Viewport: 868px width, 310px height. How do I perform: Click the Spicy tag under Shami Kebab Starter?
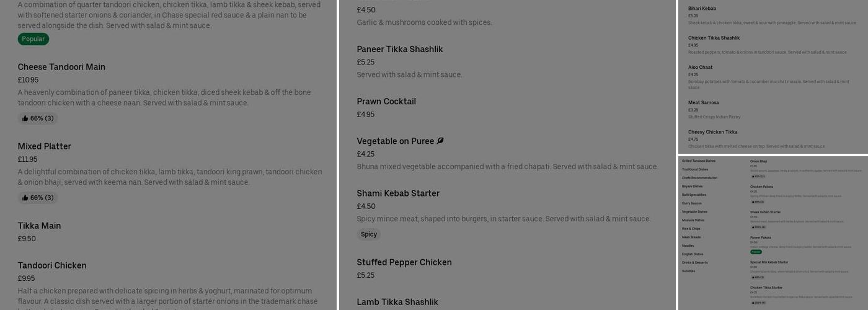[369, 234]
